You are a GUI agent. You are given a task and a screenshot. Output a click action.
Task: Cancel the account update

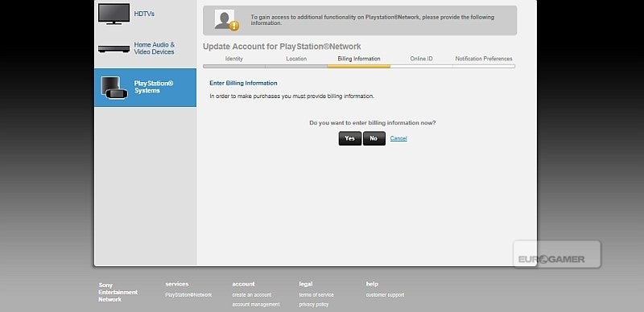pyautogui.click(x=398, y=138)
